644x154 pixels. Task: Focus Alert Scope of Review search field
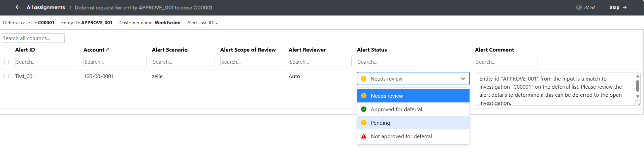252,62
